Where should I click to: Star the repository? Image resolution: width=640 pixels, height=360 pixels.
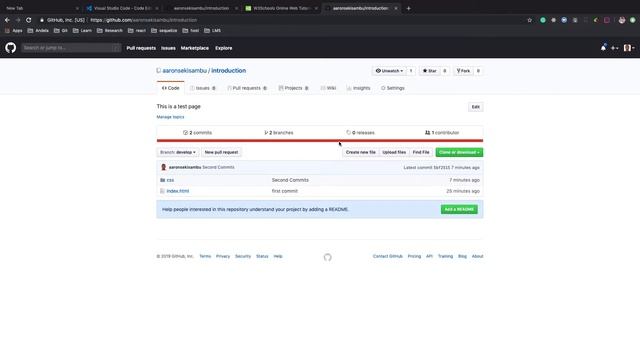point(429,71)
